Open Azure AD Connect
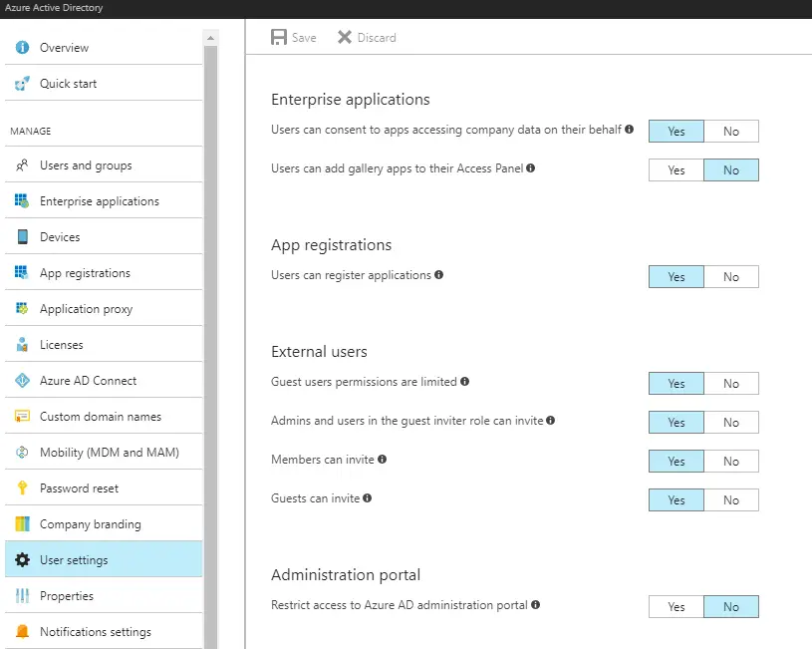 pyautogui.click(x=104, y=380)
